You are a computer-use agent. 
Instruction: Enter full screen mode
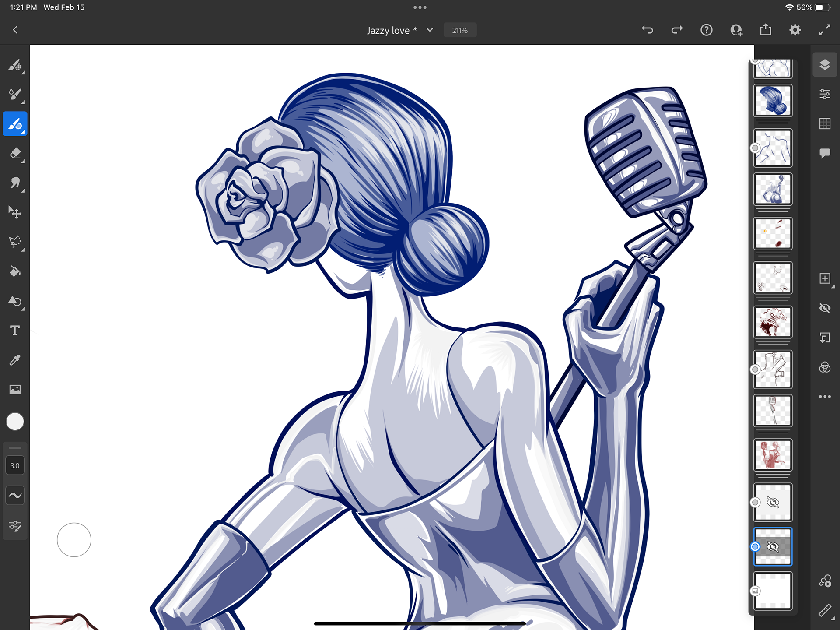click(x=825, y=30)
